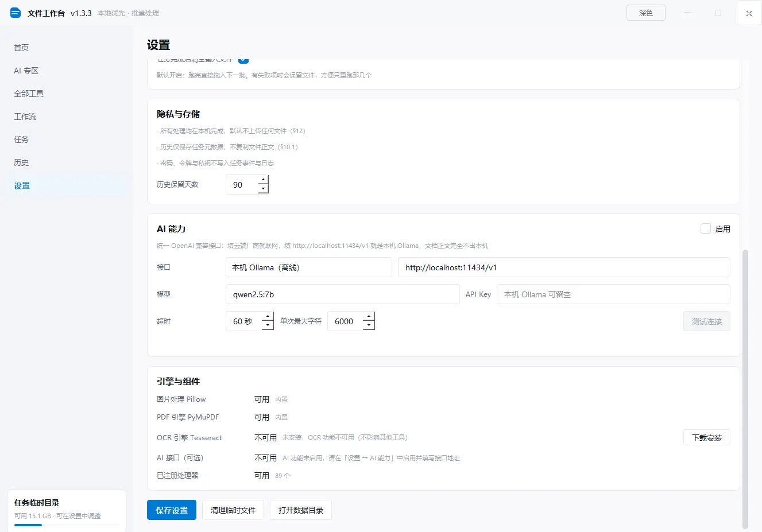
Task: Increase 单次最大字符 with the up arrow
Action: click(369, 317)
